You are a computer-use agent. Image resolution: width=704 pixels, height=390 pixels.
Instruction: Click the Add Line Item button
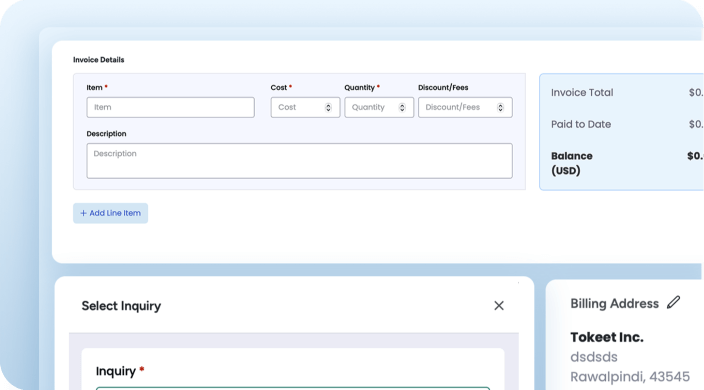click(110, 213)
